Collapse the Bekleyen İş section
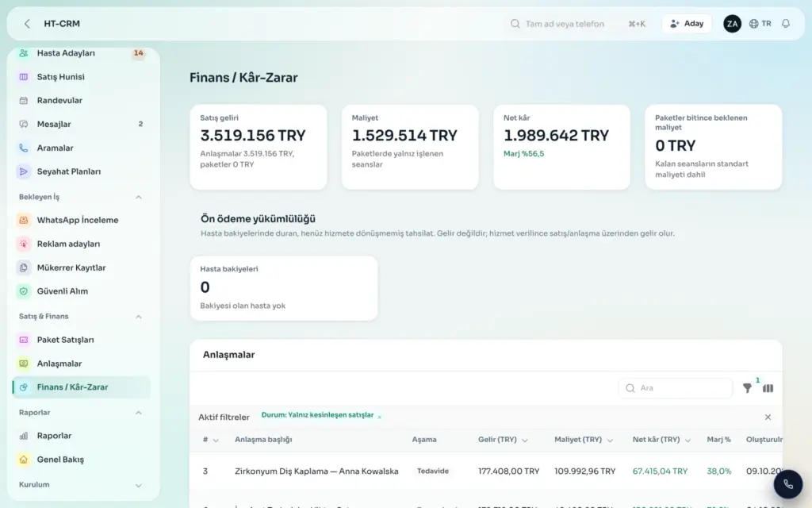812x508 pixels. tap(138, 197)
